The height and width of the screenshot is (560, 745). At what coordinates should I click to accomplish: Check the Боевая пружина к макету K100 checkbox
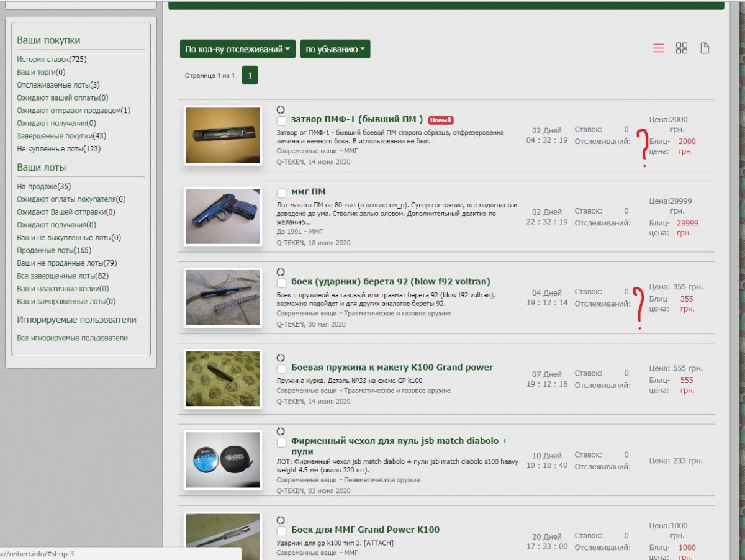(x=281, y=368)
